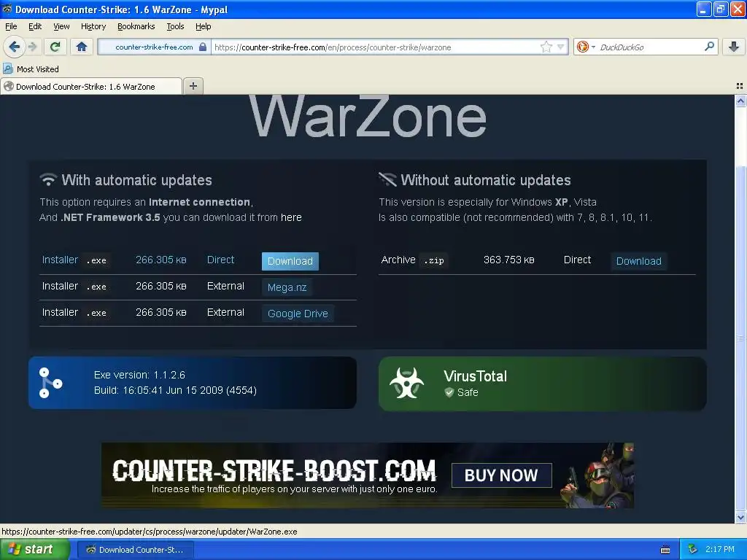Click the 'here' .NET Framework link
Image resolution: width=747 pixels, height=560 pixels.
[x=291, y=217]
